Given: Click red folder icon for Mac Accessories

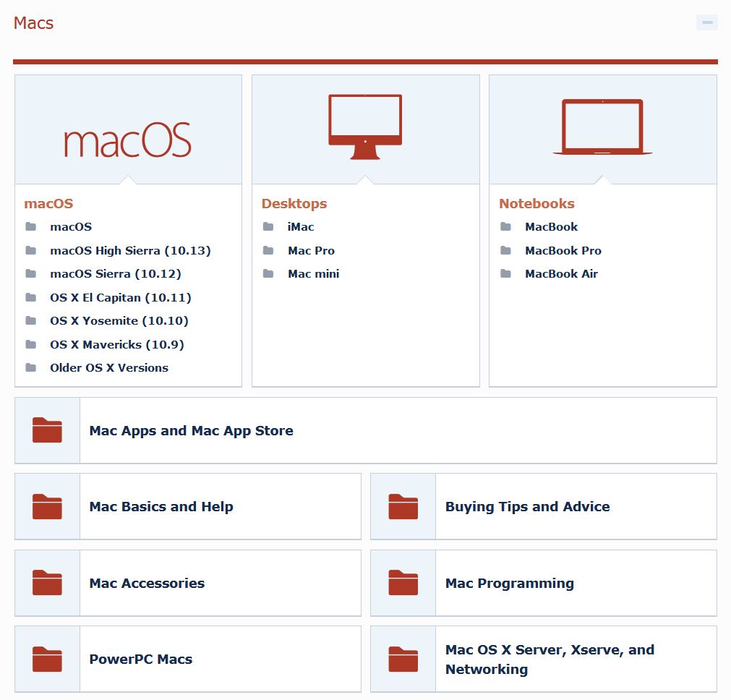Looking at the screenshot, I should coord(47,583).
